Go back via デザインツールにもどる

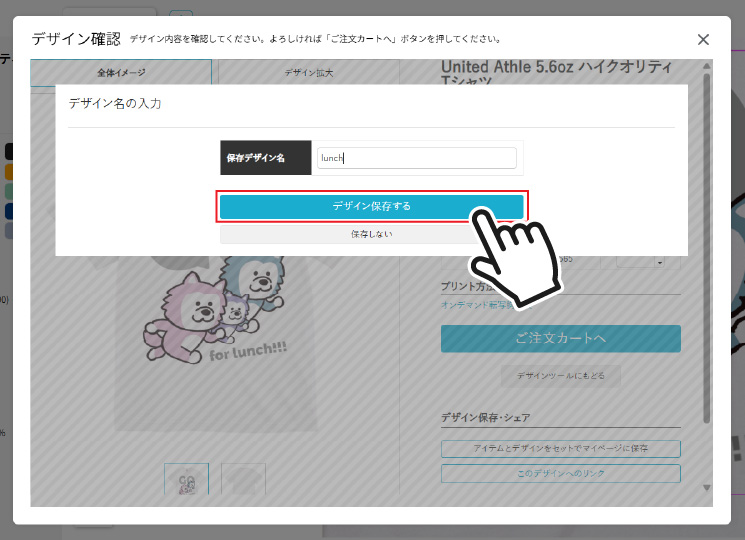click(560, 376)
